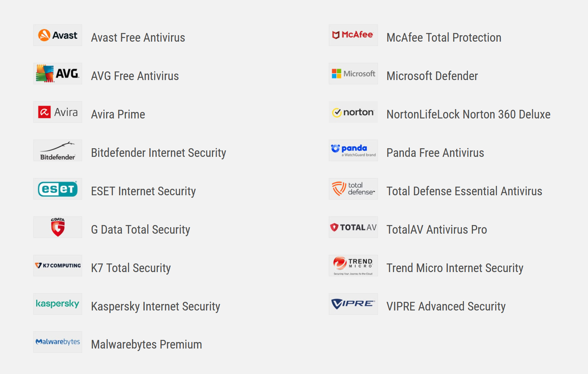Click the Bitdefender logo
This screenshot has height=374, width=588.
[58, 150]
